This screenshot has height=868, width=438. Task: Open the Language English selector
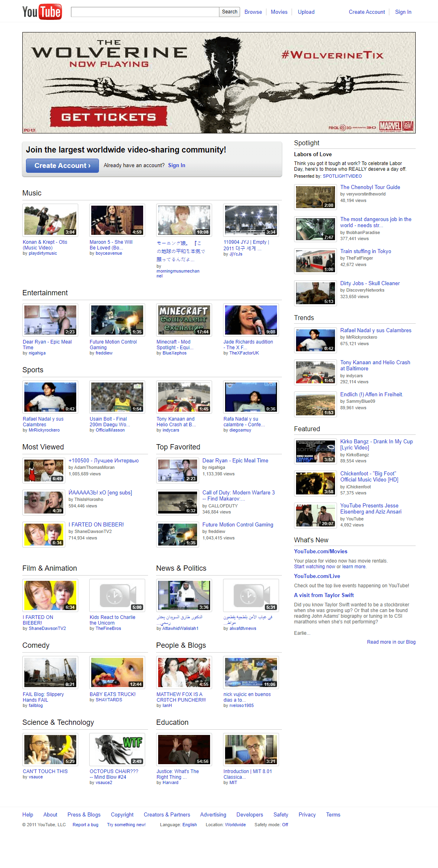tap(189, 825)
